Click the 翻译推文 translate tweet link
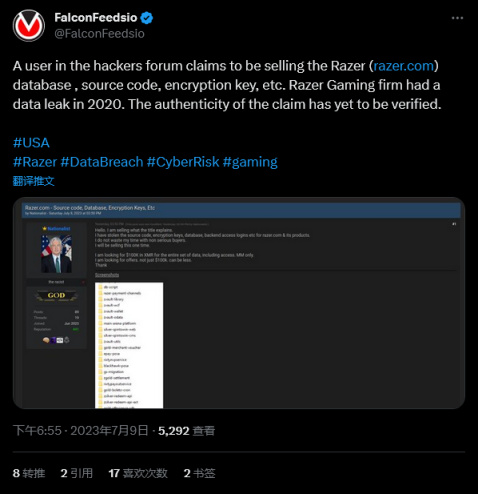Viewport: 478px width, 494px height. coord(33,181)
